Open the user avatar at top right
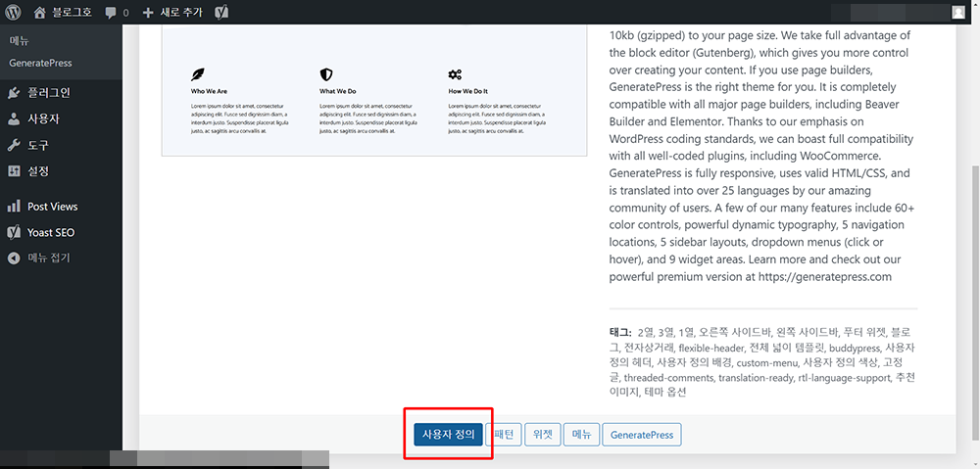This screenshot has width=980, height=469. (x=958, y=12)
